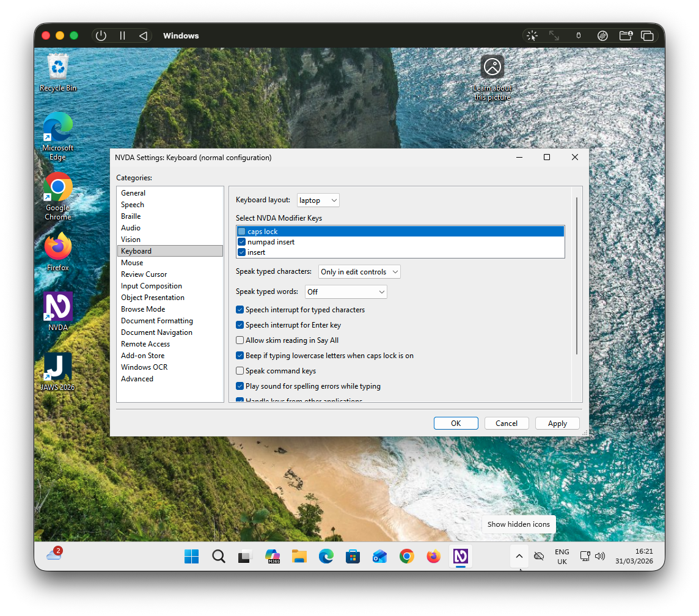
Task: Launch JAWS 2026 from the desktop
Action: tap(57, 365)
